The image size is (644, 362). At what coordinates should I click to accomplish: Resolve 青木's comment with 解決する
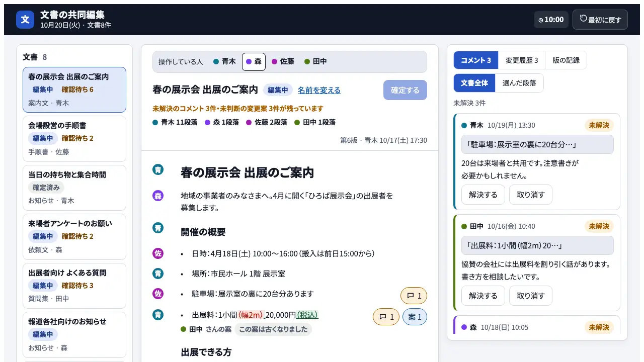click(483, 195)
